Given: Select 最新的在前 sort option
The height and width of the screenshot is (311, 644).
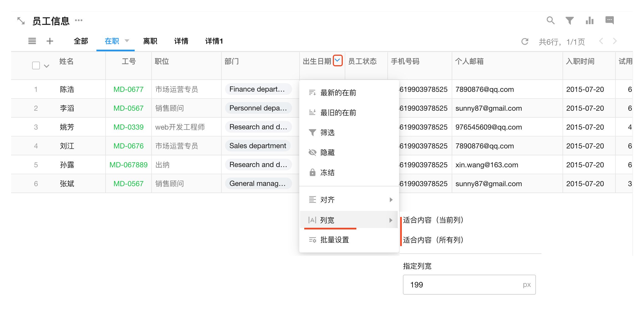Looking at the screenshot, I should [x=338, y=93].
